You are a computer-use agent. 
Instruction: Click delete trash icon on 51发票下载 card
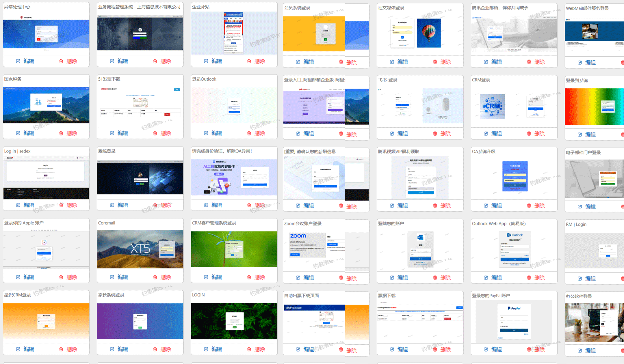click(155, 133)
